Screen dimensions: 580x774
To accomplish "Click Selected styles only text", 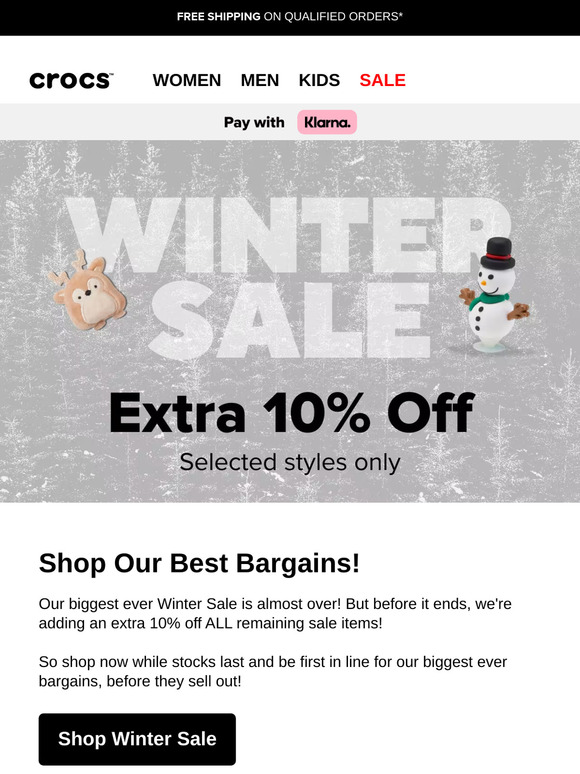I will (290, 463).
